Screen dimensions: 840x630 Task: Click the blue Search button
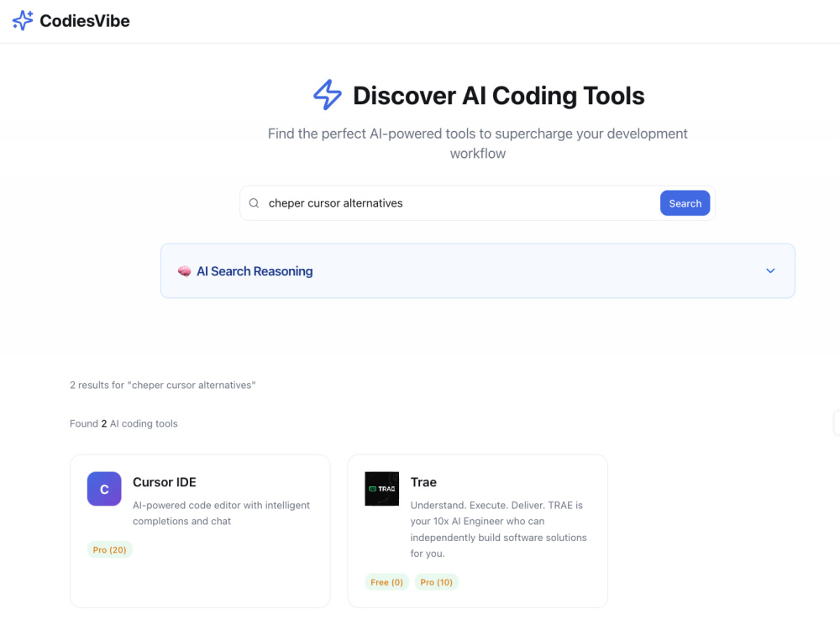coord(685,203)
